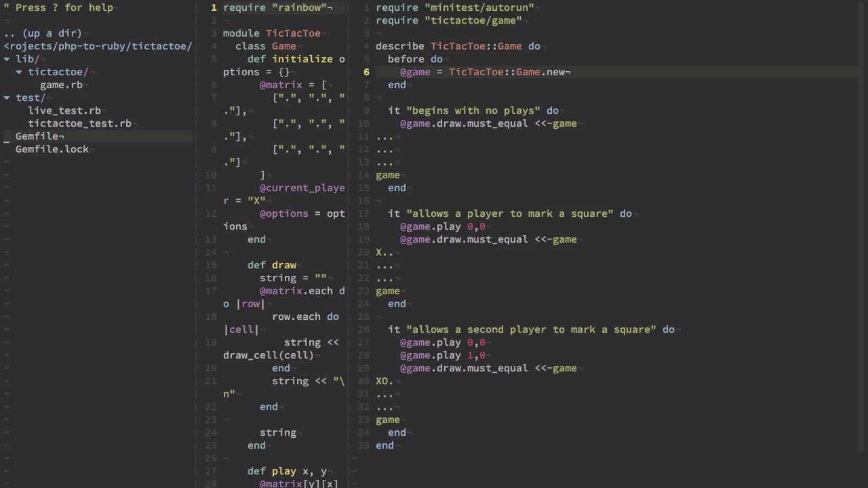Screen dimensions: 868x488
Task: Open live_test.rb in the file tree
Action: (64, 110)
